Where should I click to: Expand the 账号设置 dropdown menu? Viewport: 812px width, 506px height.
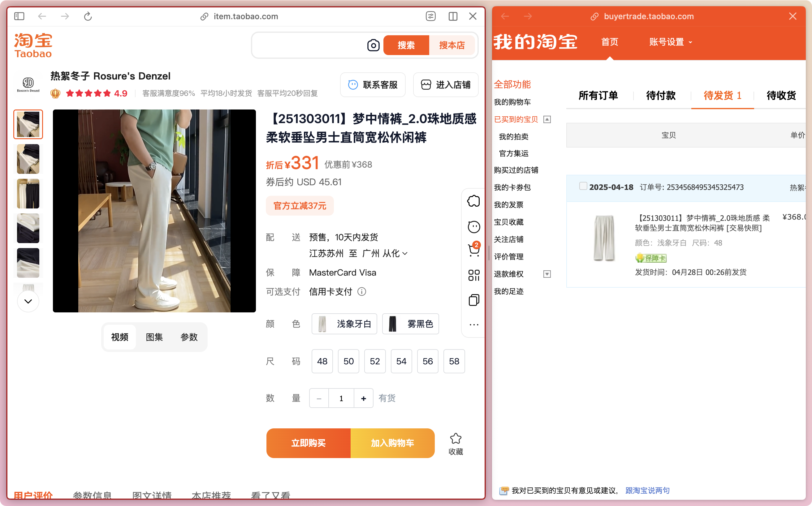(670, 42)
